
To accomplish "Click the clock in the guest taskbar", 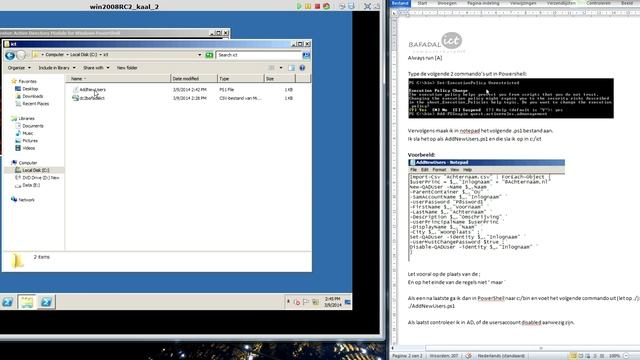I will 333,302.
